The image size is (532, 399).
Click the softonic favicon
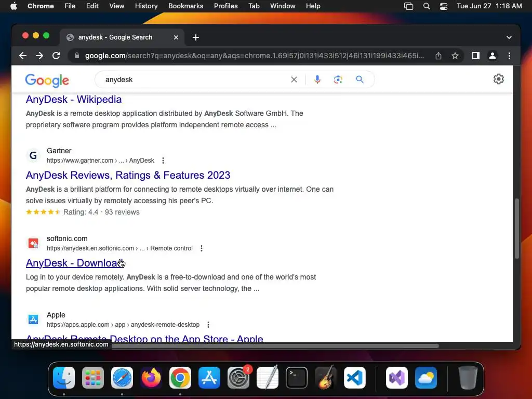pyautogui.click(x=33, y=243)
